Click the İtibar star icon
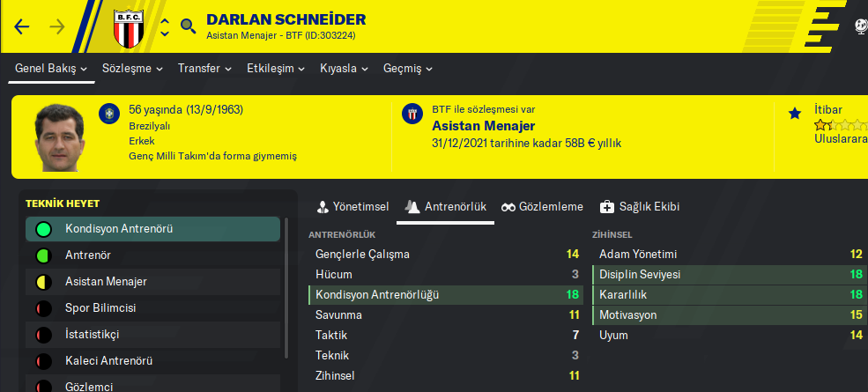Viewport: 868px width, 392px height. tap(795, 113)
